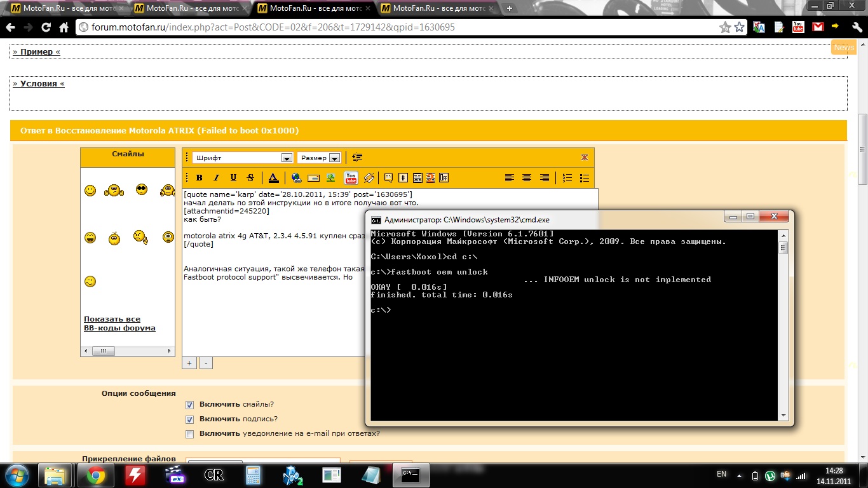Image resolution: width=868 pixels, height=488 pixels.
Task: Switch to the fourth MotoFan.Ru tab
Action: click(x=437, y=8)
